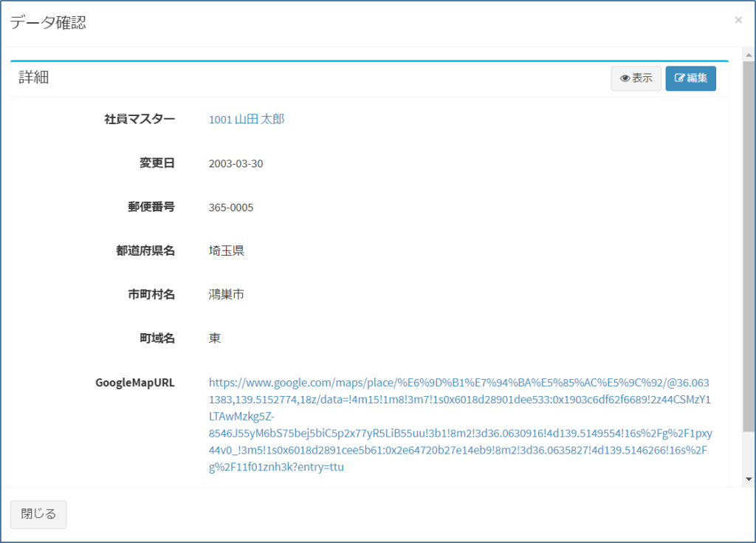Select the date value 2003-03-30
The image size is (756, 543).
[236, 163]
